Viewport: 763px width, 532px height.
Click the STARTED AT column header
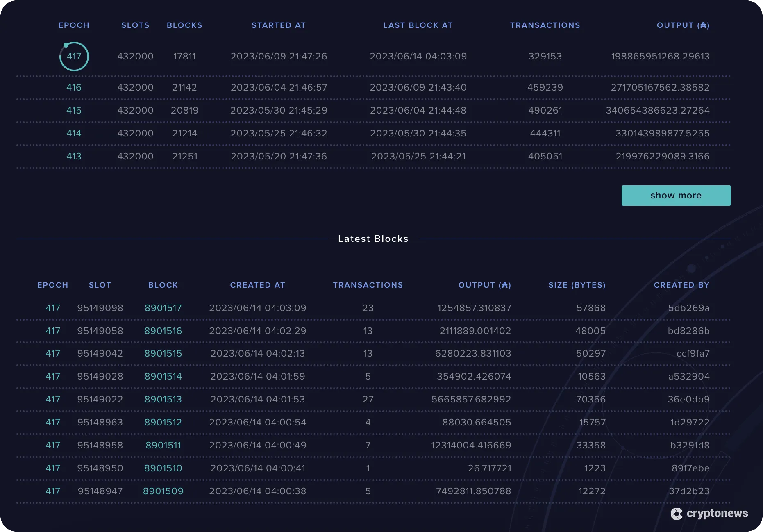pos(279,25)
